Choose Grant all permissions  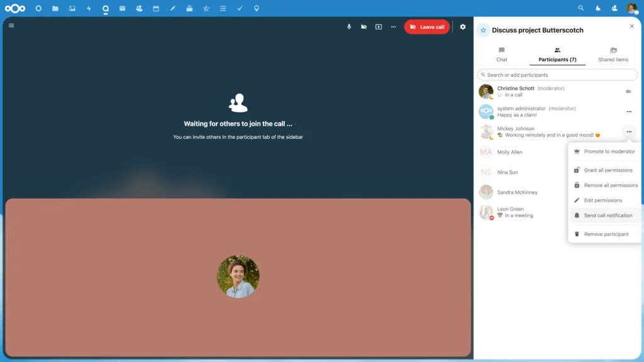pos(605,170)
